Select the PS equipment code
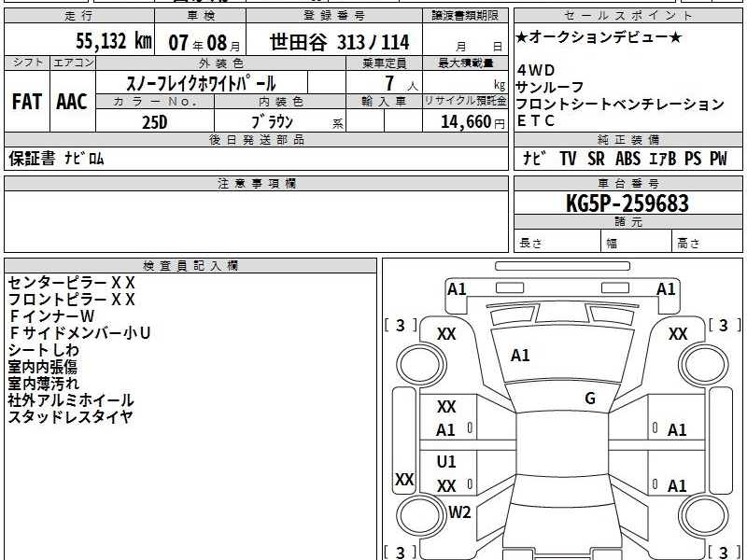The image size is (747, 560). (x=693, y=159)
